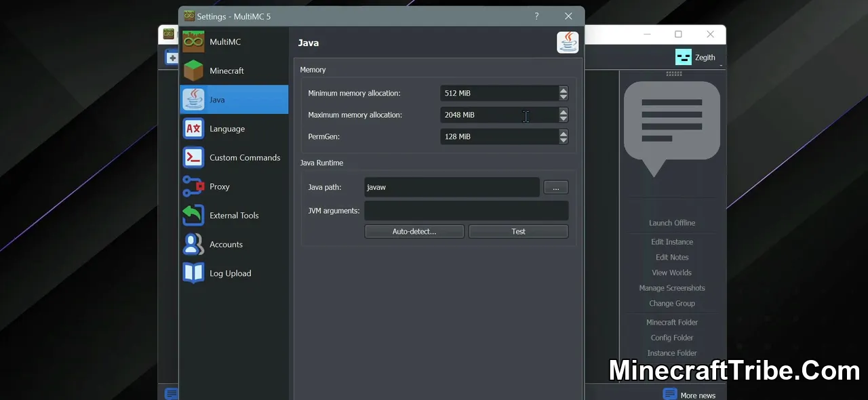
Task: Click the Java path field containing javaw
Action: click(452, 187)
